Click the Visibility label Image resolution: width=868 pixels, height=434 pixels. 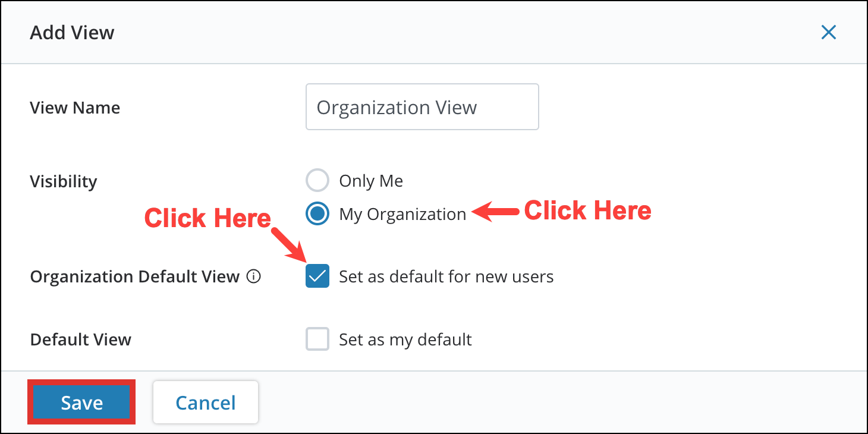click(x=63, y=181)
